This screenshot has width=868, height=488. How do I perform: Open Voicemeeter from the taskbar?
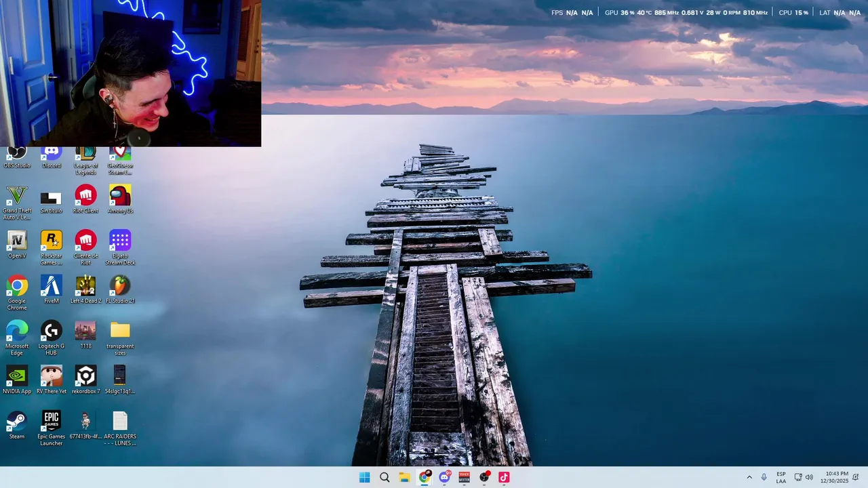tap(464, 477)
